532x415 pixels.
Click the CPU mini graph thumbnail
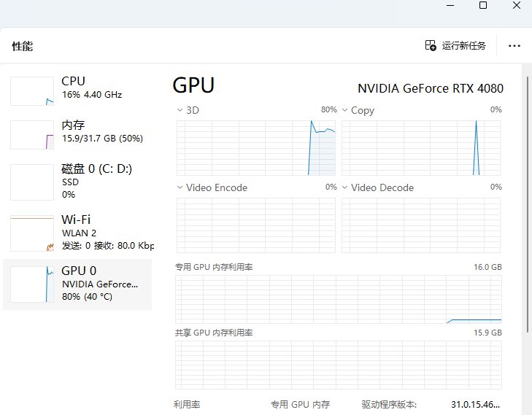(x=32, y=91)
